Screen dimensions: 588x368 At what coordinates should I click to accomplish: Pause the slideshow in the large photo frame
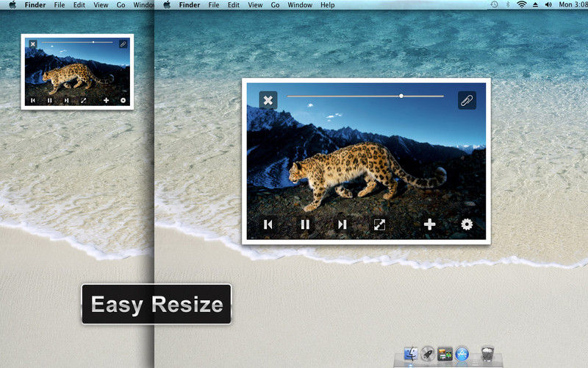click(x=304, y=224)
